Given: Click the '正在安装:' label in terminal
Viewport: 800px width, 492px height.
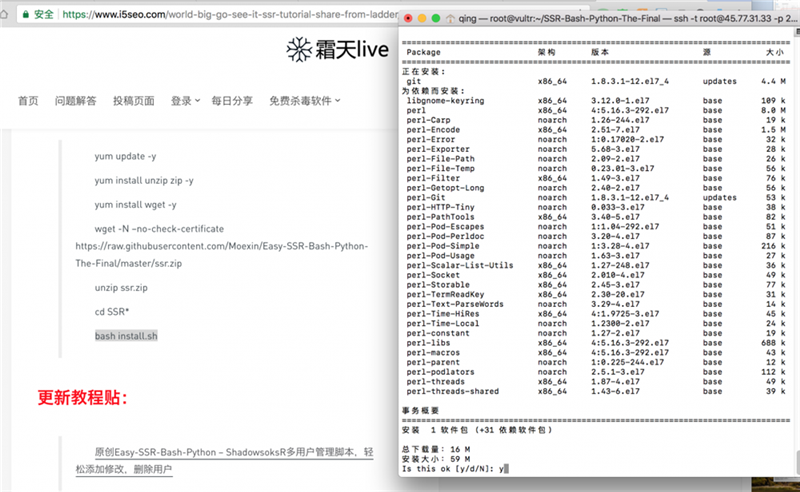Looking at the screenshot, I should click(x=424, y=71).
